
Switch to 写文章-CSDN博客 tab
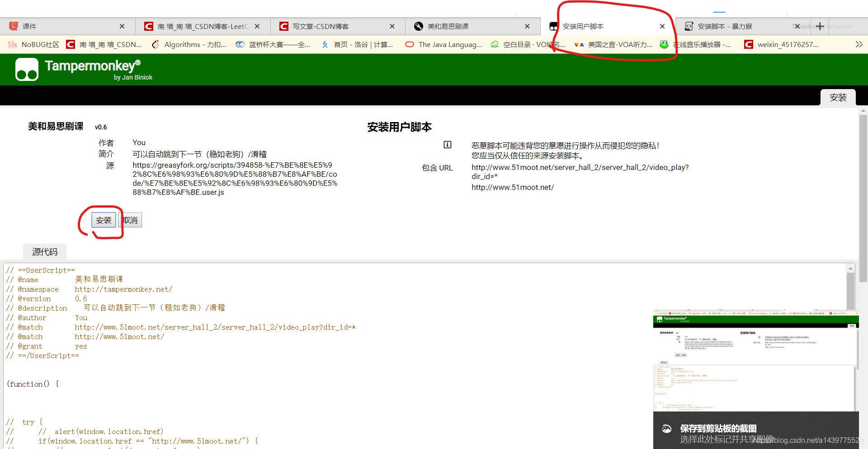(x=337, y=26)
